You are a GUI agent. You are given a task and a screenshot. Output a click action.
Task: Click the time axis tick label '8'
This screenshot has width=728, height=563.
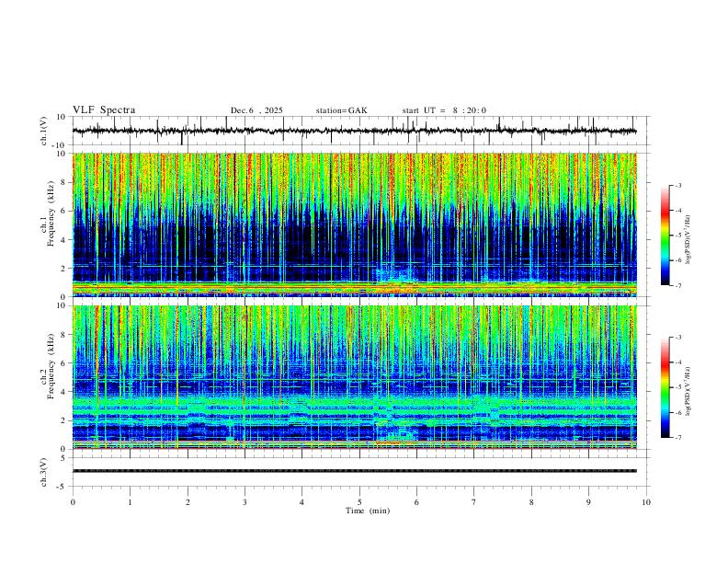click(531, 502)
